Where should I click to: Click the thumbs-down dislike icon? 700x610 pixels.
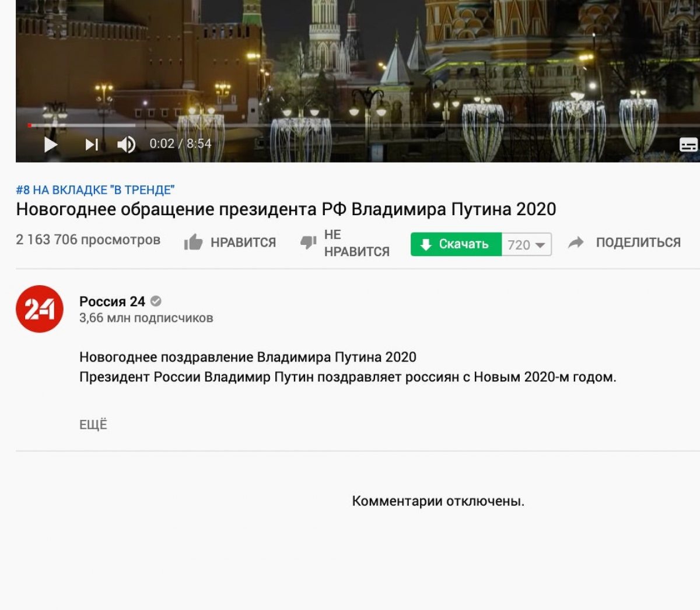[308, 242]
